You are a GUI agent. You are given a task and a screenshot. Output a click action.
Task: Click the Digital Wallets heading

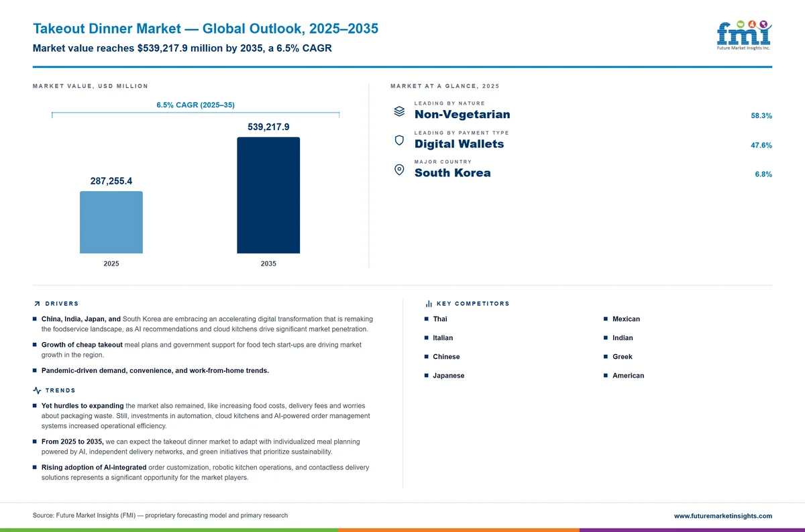tap(459, 144)
